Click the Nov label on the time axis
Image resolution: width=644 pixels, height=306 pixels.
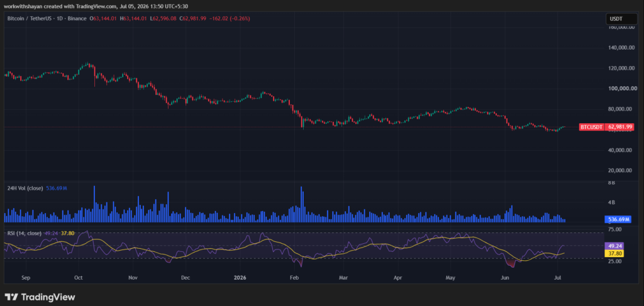[x=133, y=278]
